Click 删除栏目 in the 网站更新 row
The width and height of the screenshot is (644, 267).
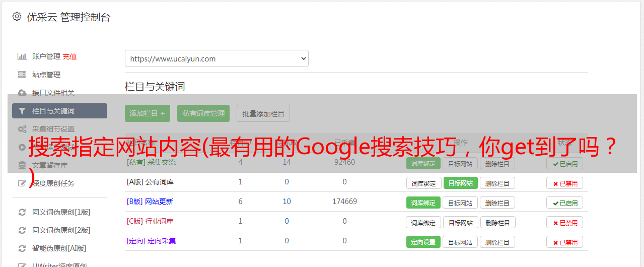[x=497, y=203]
